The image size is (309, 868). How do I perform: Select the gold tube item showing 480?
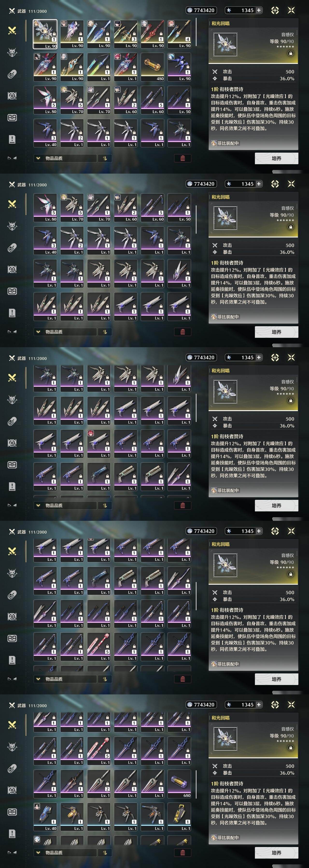(153, 67)
